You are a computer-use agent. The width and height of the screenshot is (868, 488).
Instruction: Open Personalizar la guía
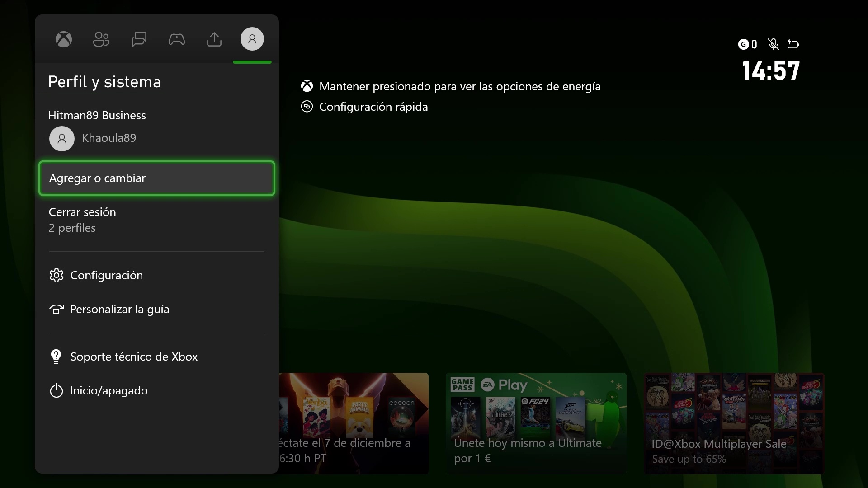click(157, 310)
